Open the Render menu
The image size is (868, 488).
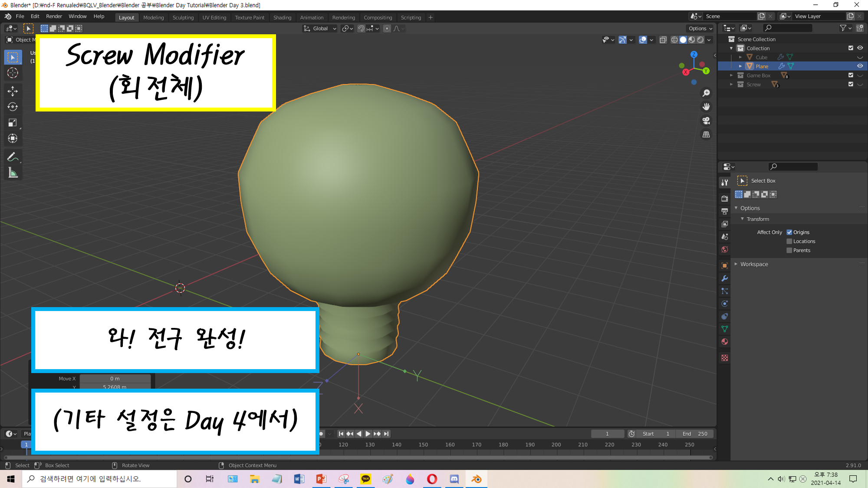coord(54,16)
